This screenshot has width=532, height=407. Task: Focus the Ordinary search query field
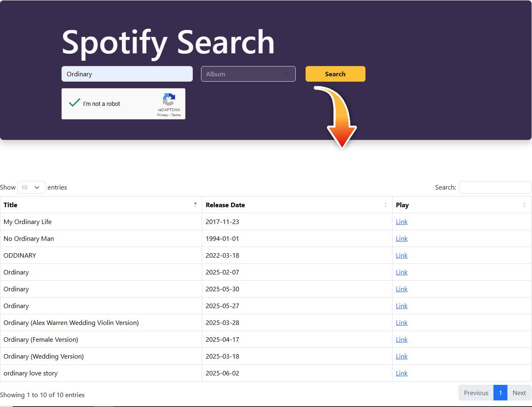(127, 74)
